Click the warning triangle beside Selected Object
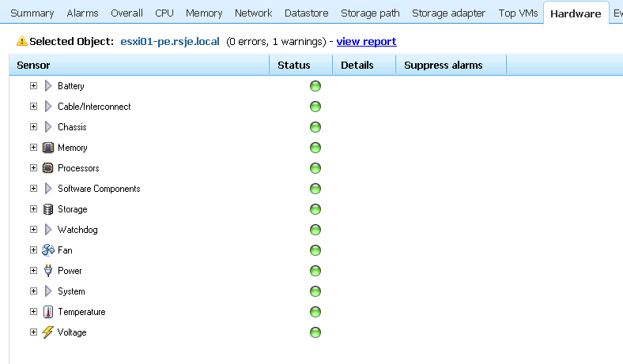The image size is (623, 364). (21, 41)
